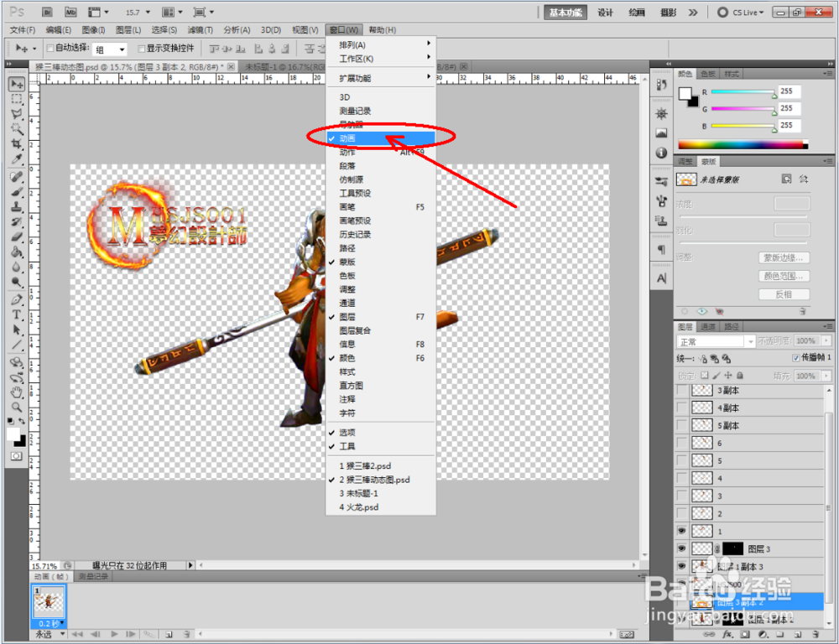Select the Horizontal Type tool
Image resolution: width=839 pixels, height=644 pixels.
[17, 315]
